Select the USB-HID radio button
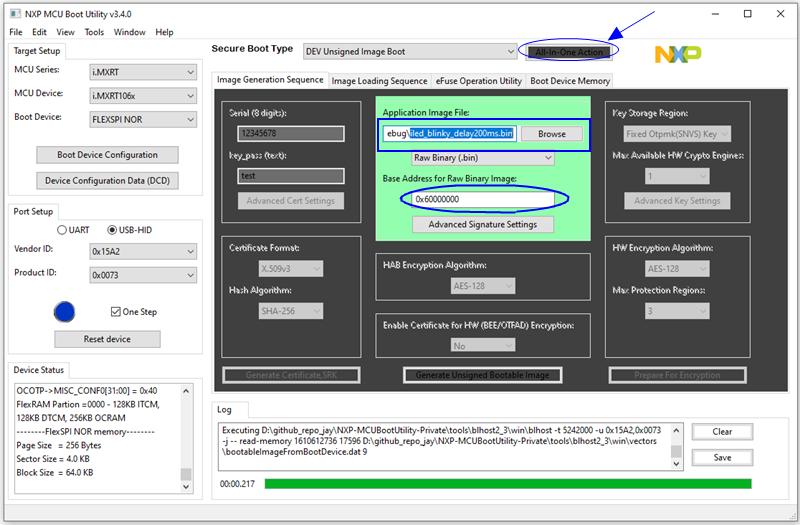The image size is (800, 525). coord(112,230)
